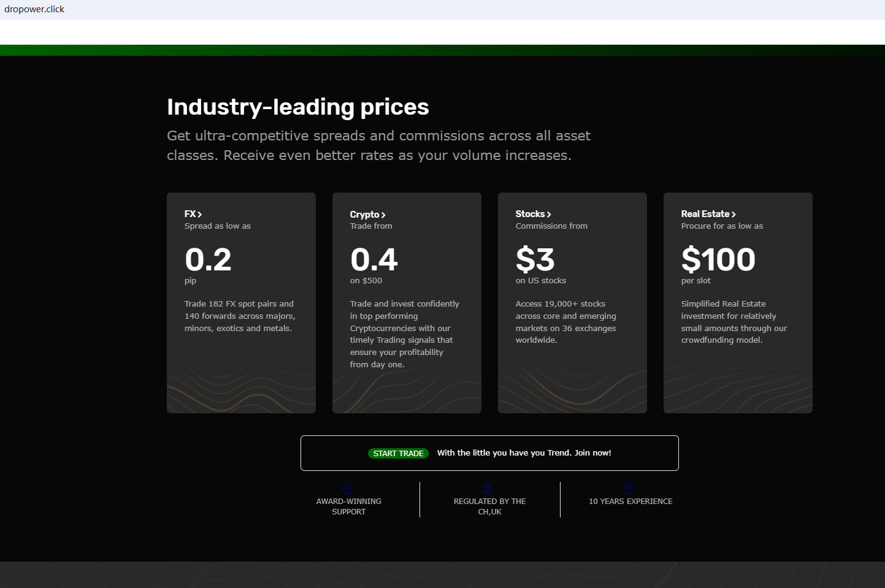Click the headset support icon
The image size is (885, 588).
(x=347, y=489)
